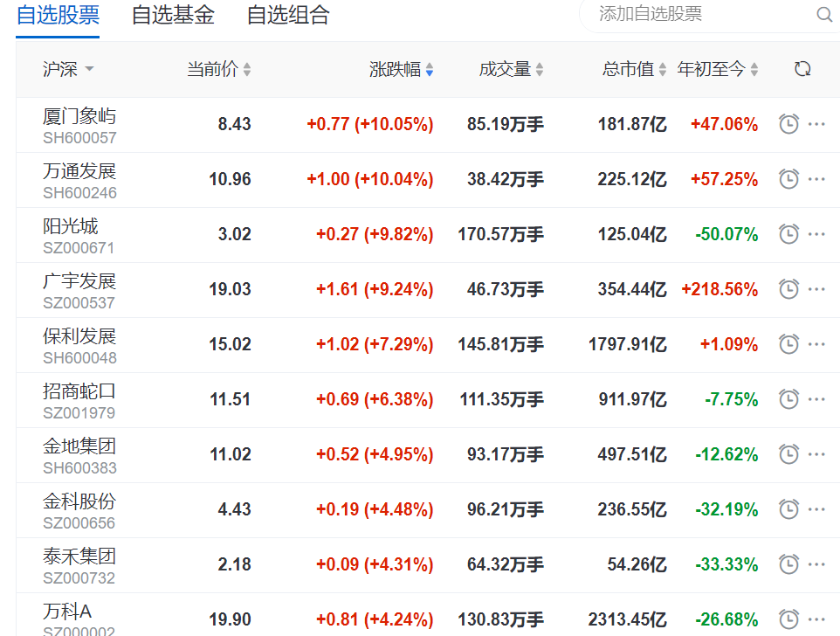Switch to 自选基金 tab
This screenshot has height=636, width=840.
[x=173, y=15]
